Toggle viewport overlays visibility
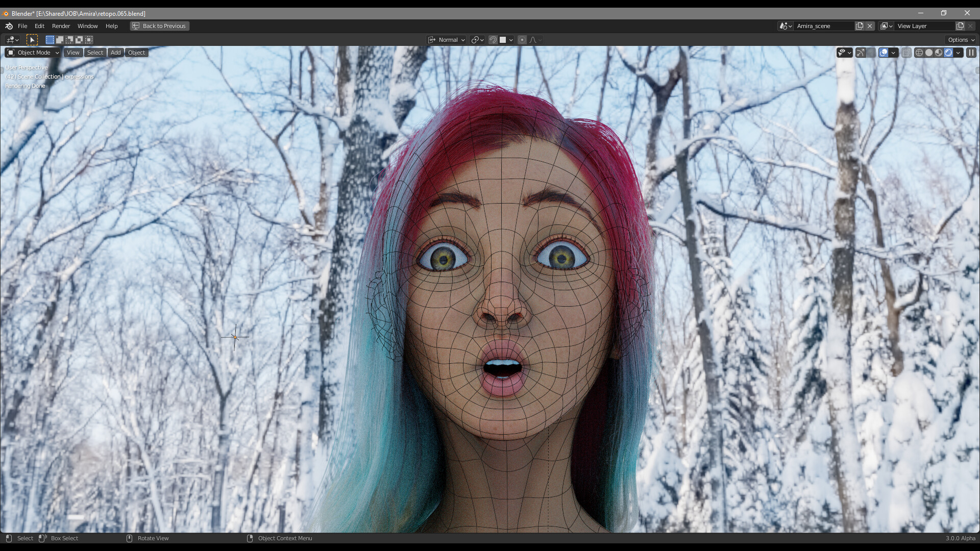 point(884,53)
